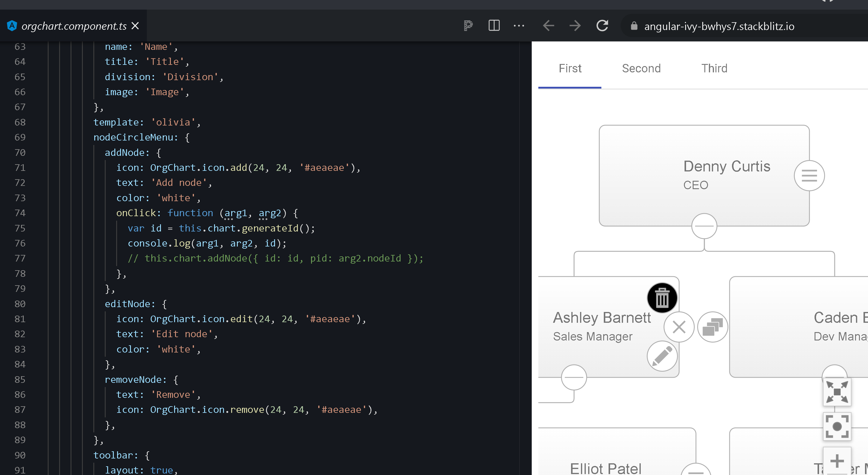Remove node using the X icon

tap(679, 327)
